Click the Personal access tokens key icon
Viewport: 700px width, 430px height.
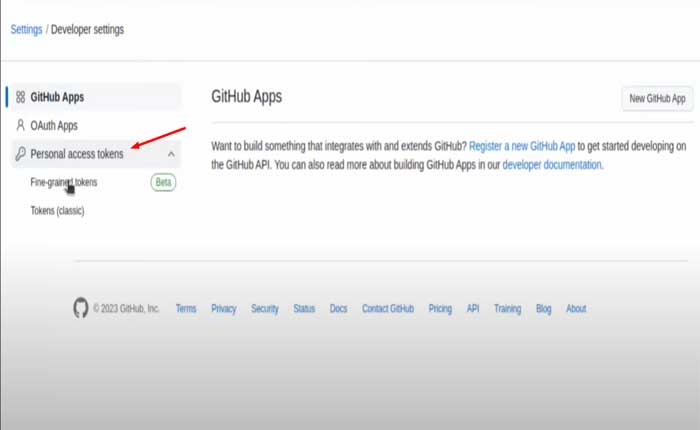point(20,154)
